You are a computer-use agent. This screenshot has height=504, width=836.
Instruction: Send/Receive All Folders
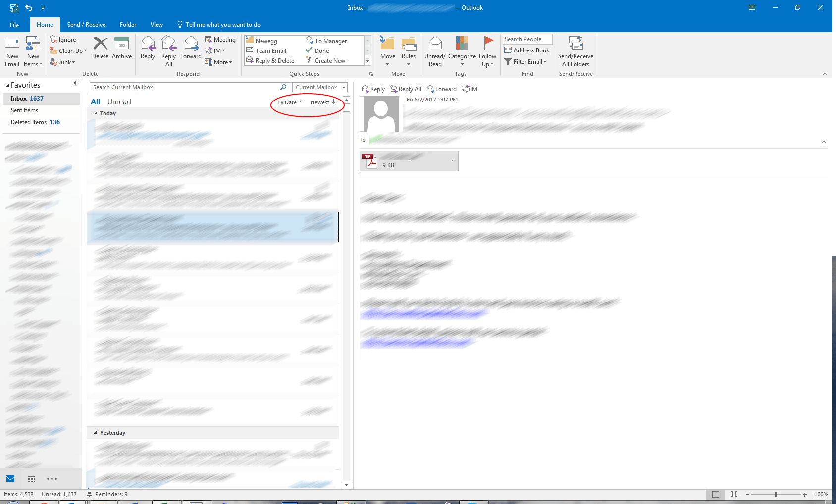click(x=575, y=51)
